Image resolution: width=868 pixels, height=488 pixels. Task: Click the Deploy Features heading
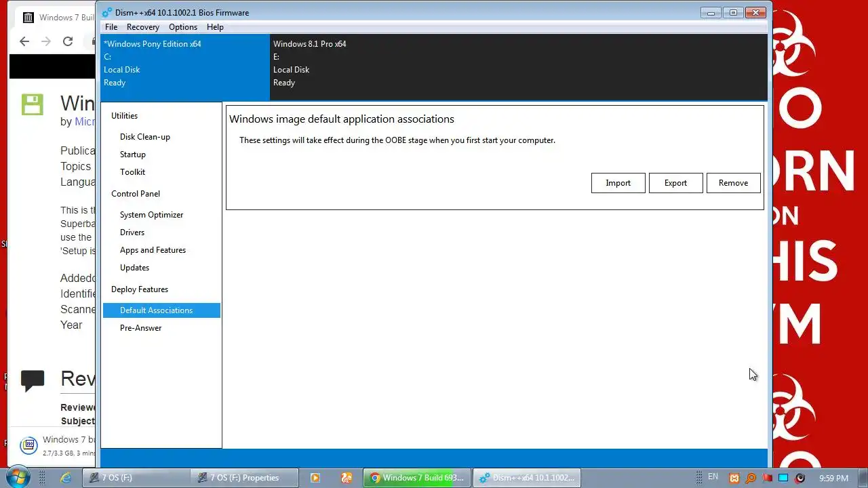pos(140,289)
